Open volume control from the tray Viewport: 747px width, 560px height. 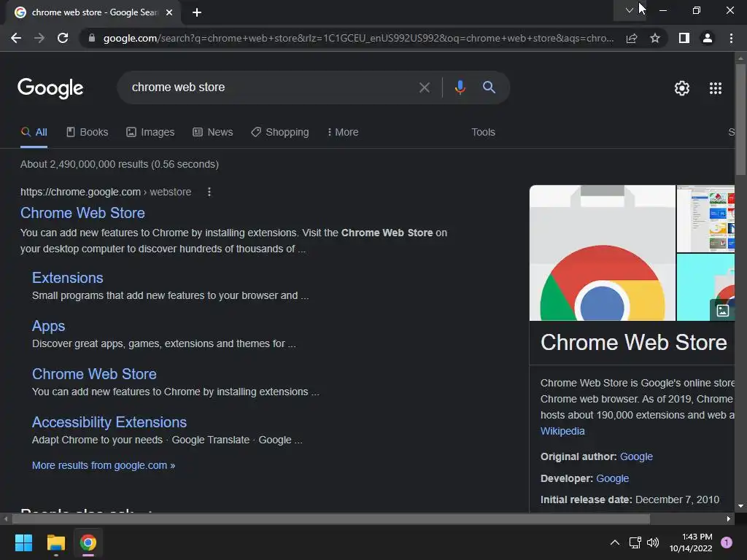click(x=653, y=542)
